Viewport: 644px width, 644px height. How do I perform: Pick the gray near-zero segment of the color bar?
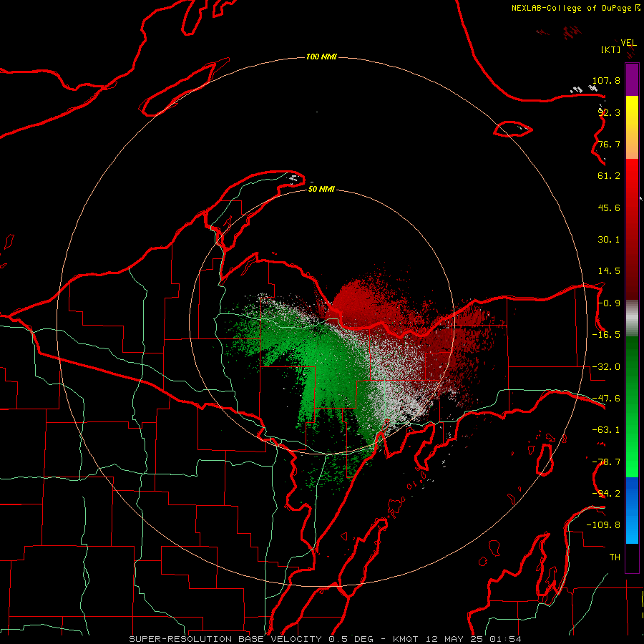click(x=632, y=318)
